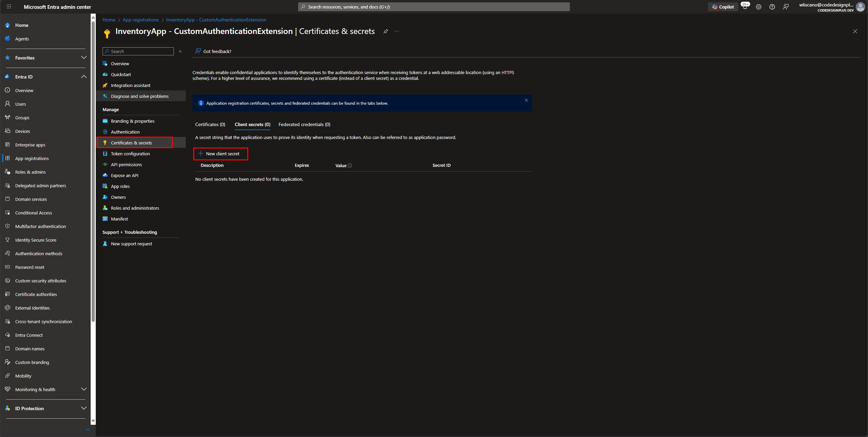Pin this blade with the pin icon
Viewport: 868px width, 437px height.
tap(385, 31)
